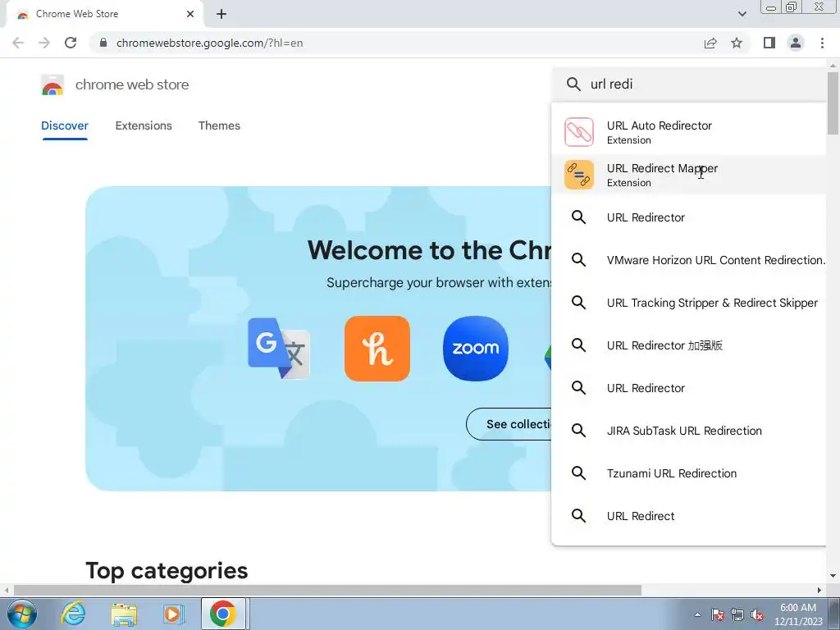Open the side panel icon
This screenshot has height=630, width=840.
(769, 43)
